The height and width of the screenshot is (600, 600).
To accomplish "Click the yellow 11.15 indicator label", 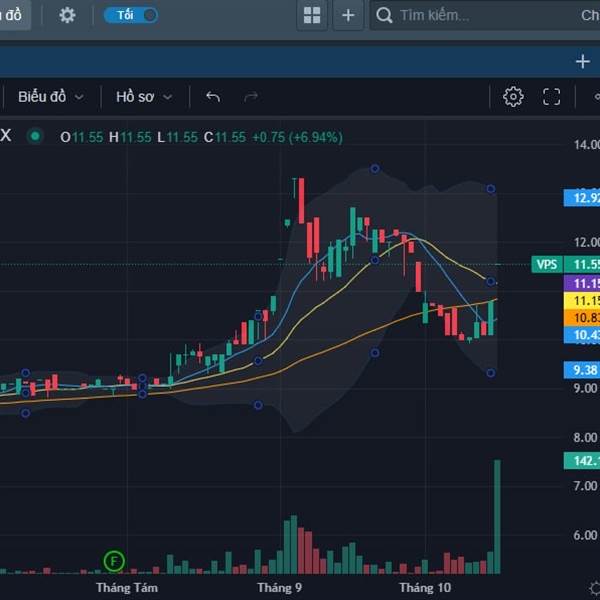I will coord(582,301).
